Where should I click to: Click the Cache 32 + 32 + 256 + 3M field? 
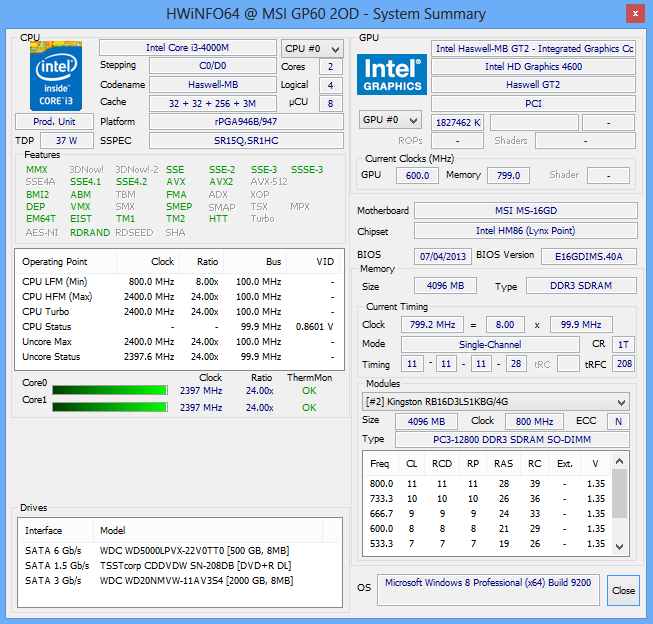point(212,103)
